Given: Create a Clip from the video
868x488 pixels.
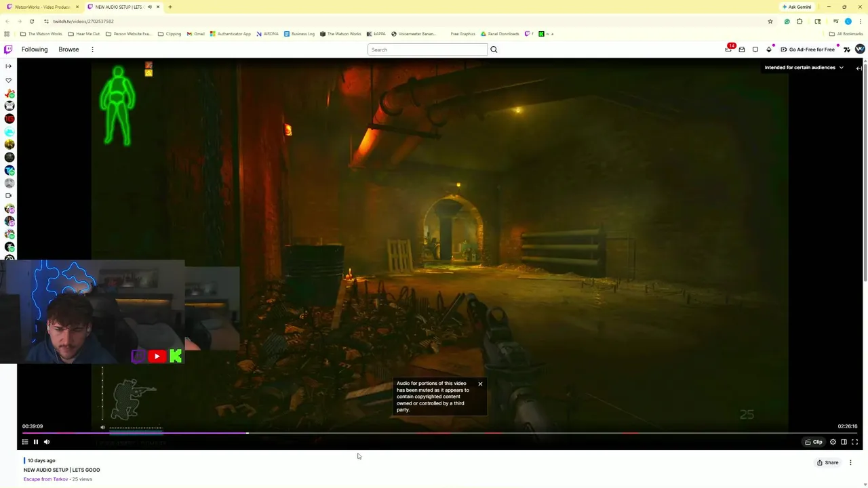Looking at the screenshot, I should [814, 442].
